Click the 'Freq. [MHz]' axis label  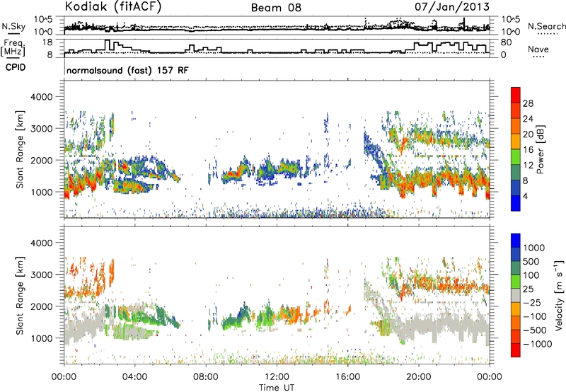[13, 48]
